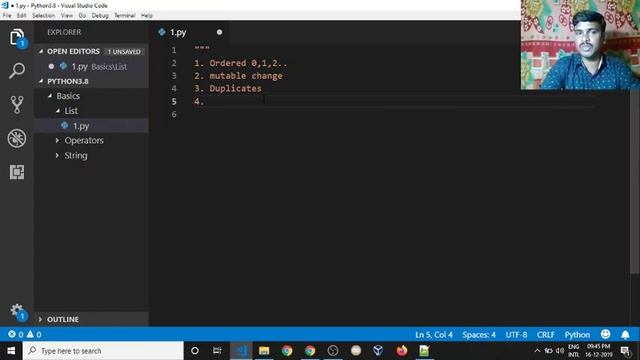Open Manage gear settings icon
The image size is (640, 360).
[x=17, y=311]
